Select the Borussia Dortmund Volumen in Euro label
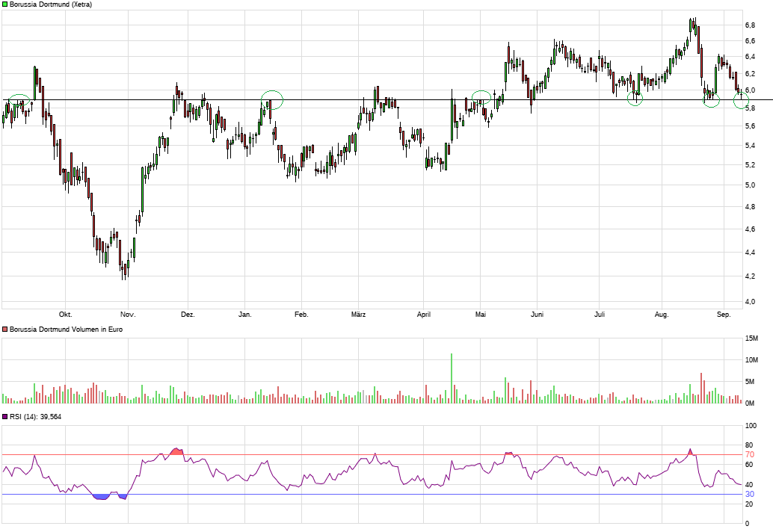The width and height of the screenshot is (773, 532). (x=66, y=329)
